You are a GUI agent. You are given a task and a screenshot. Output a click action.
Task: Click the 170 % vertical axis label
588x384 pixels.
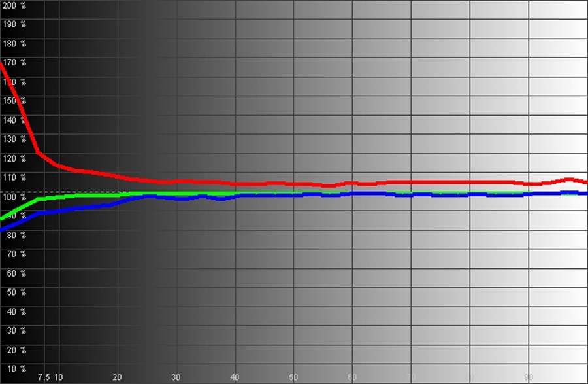click(13, 63)
